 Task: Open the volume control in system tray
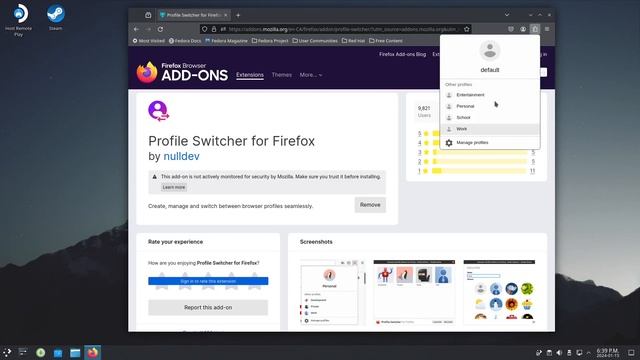point(559,353)
